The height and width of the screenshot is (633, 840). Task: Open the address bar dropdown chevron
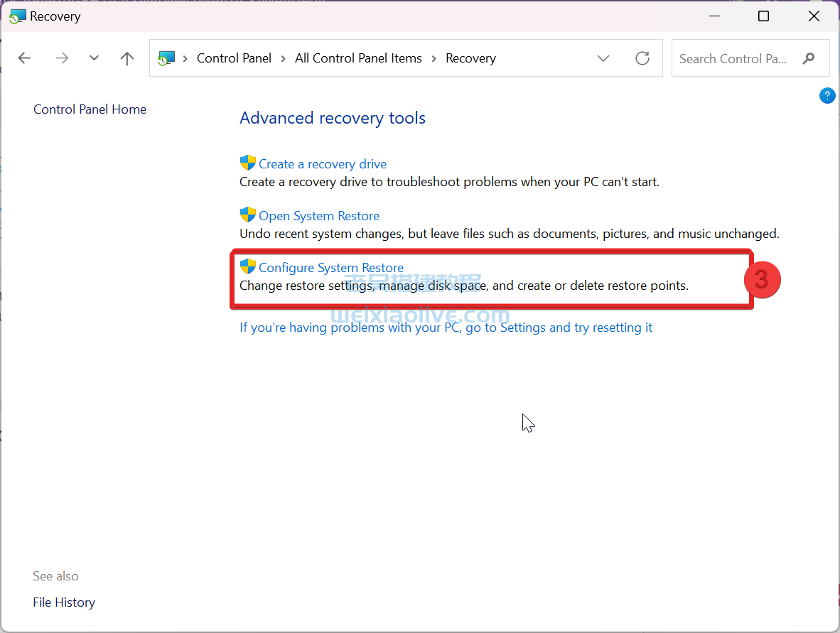coord(603,58)
